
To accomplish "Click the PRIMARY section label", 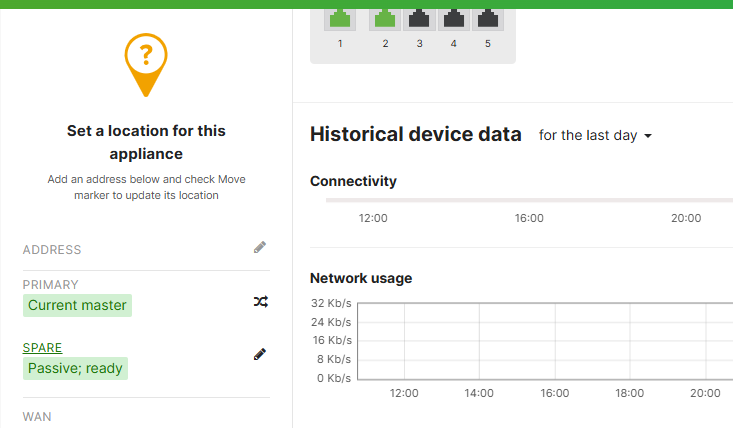I will click(x=51, y=285).
